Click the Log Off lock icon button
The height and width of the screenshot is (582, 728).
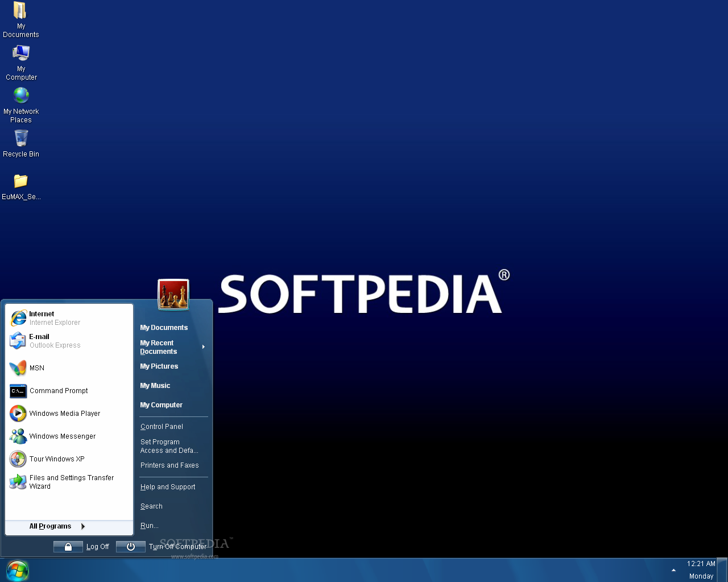pyautogui.click(x=68, y=547)
